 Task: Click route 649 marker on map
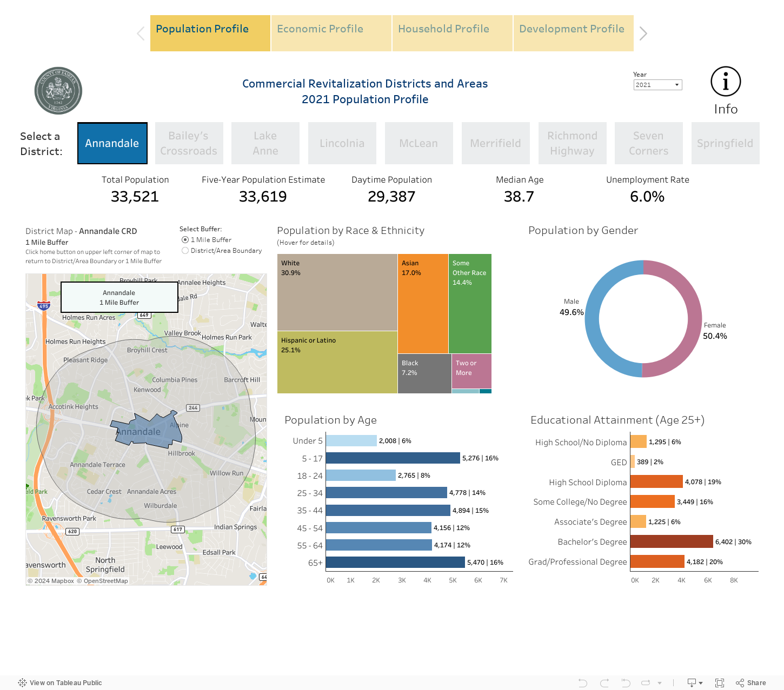coord(144,315)
